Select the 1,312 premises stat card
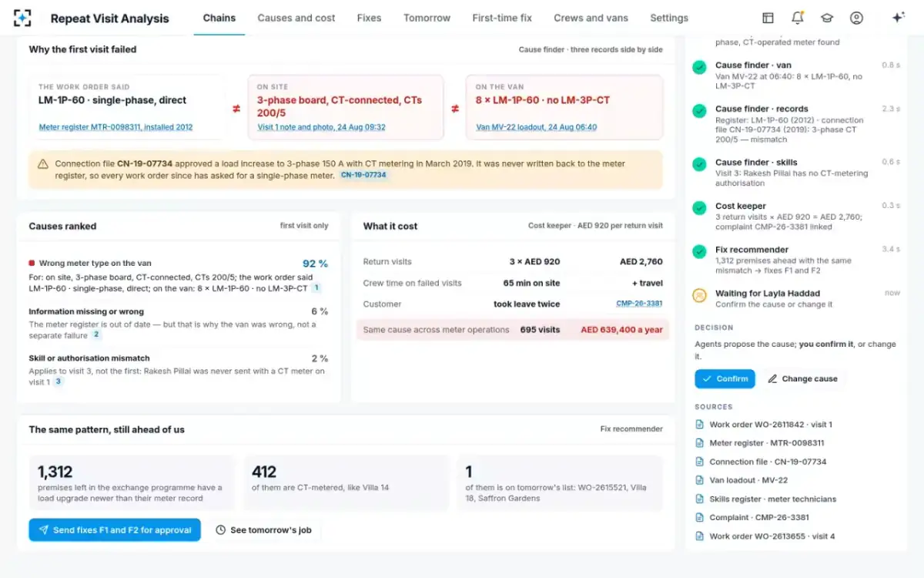Screen dimensions: 924x578 [x=132, y=482]
